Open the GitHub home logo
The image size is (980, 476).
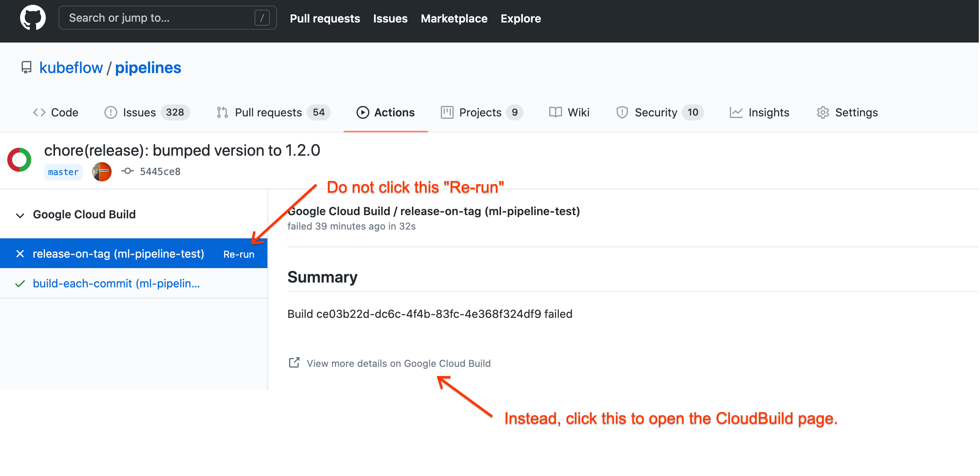point(33,18)
